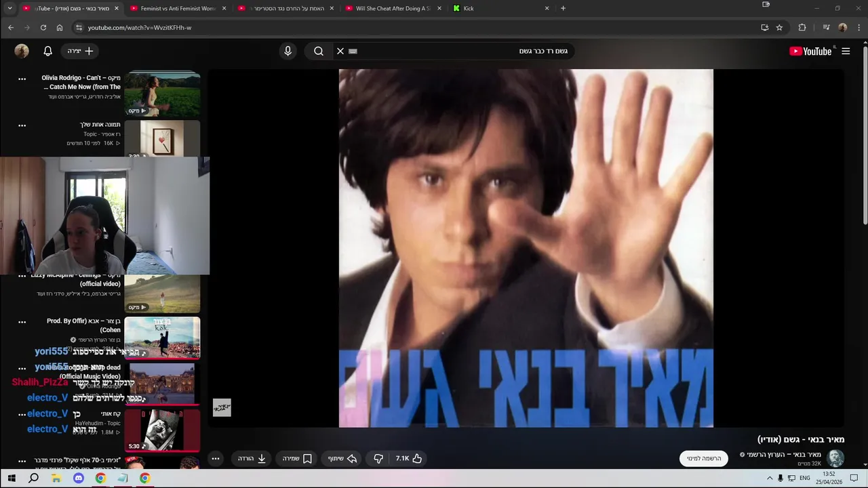Open the Windows Start menu

[x=12, y=478]
